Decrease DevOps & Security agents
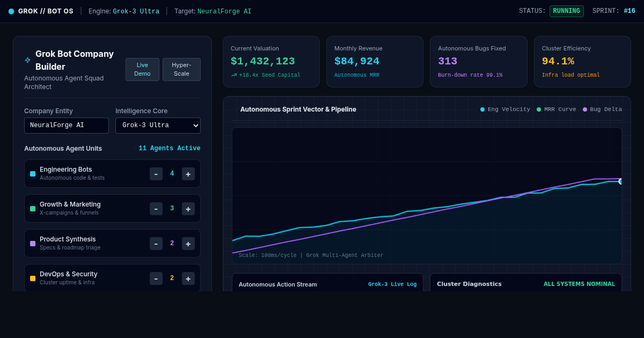This screenshot has height=338, width=644. point(156,278)
